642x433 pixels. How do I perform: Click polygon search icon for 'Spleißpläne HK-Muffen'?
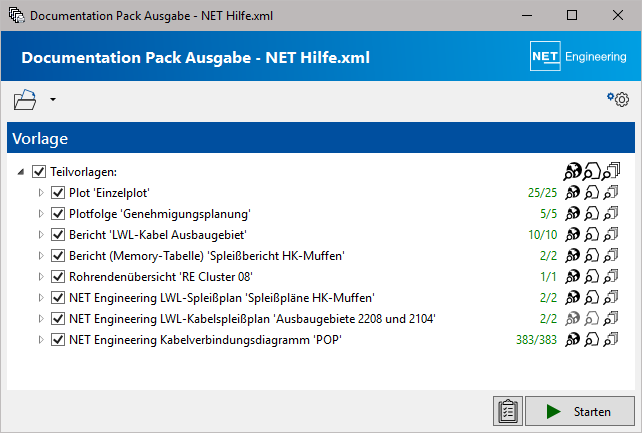point(592,298)
